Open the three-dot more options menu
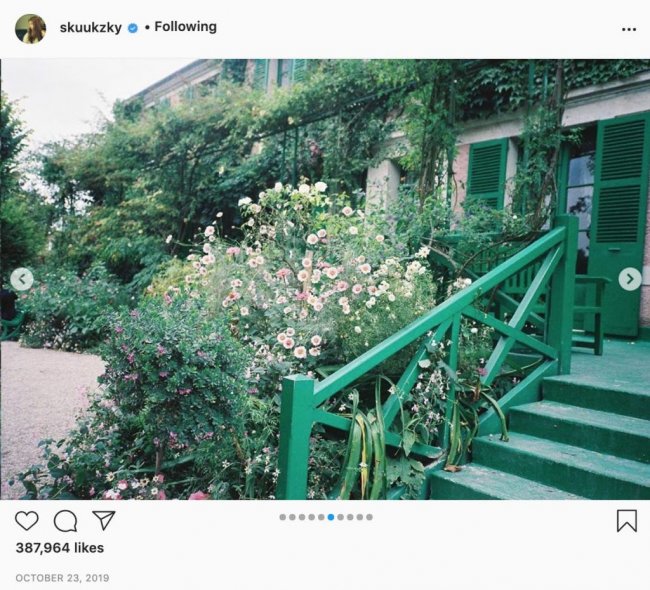The height and width of the screenshot is (590, 650). click(629, 29)
